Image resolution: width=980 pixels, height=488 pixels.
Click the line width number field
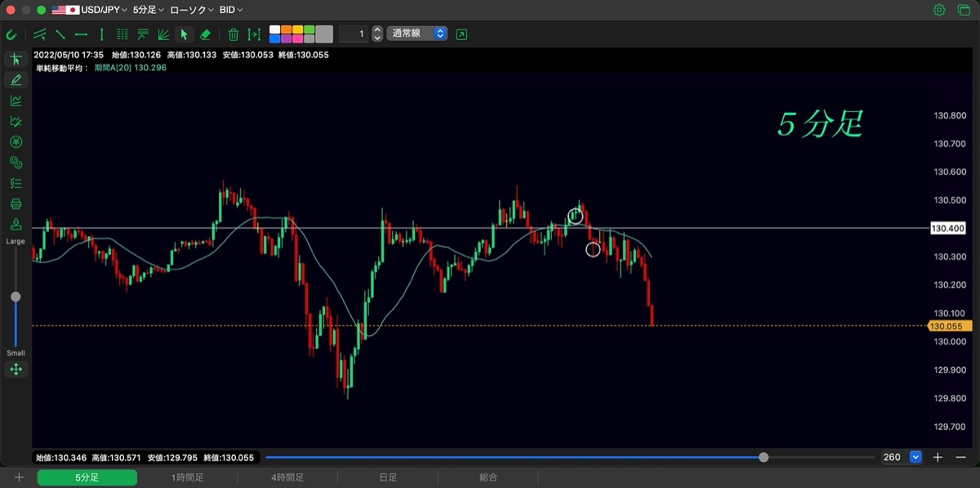pos(354,34)
